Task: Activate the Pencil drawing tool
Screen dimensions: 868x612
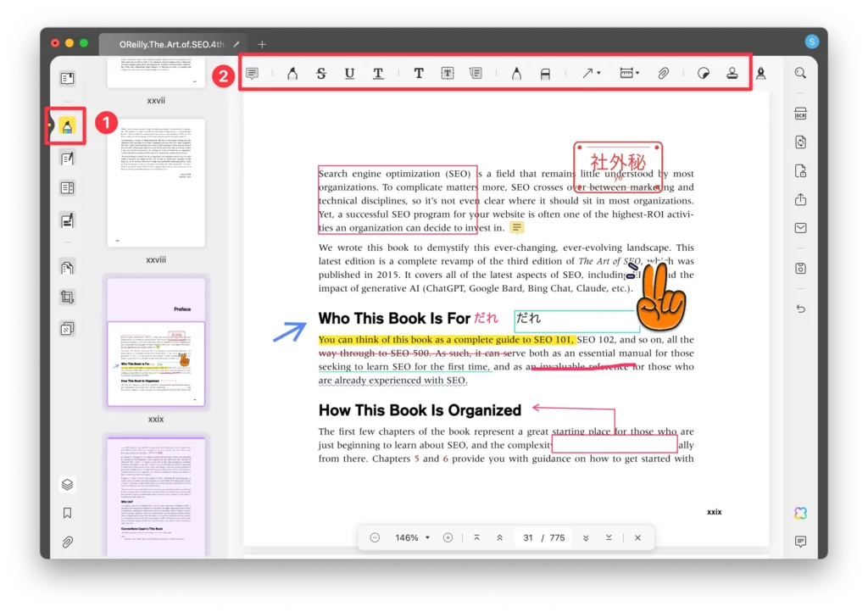Action: (x=516, y=74)
